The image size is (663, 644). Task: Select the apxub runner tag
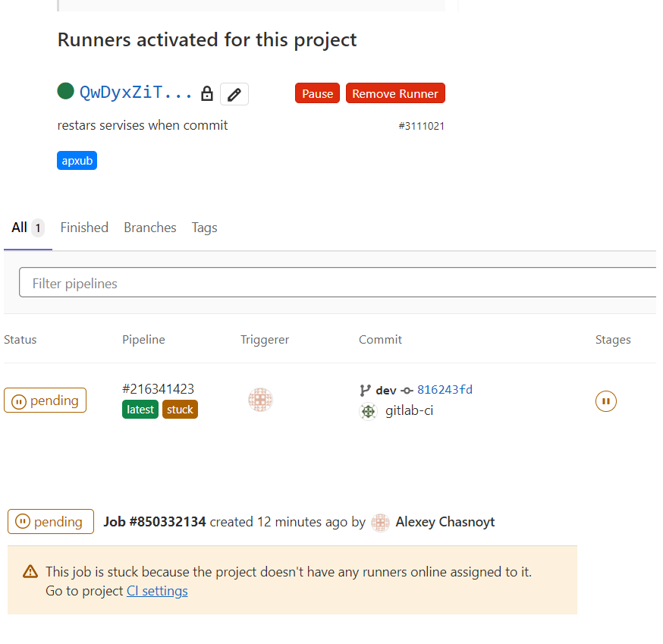(77, 161)
